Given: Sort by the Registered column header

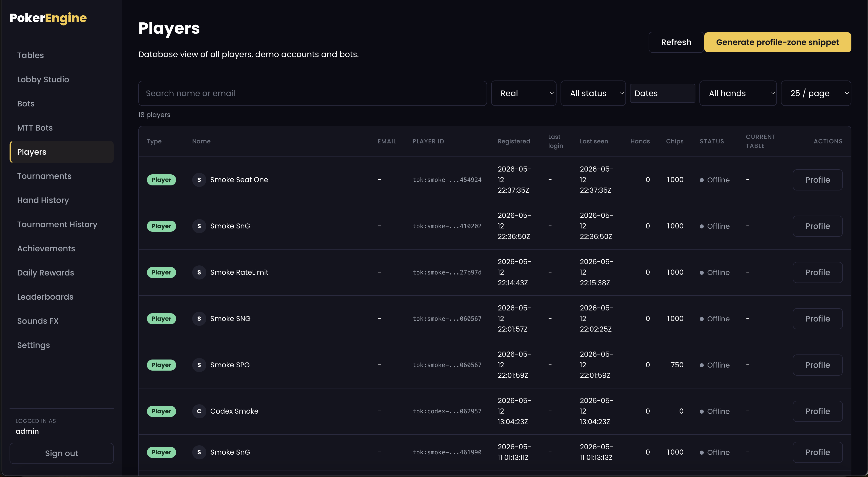Looking at the screenshot, I should coord(514,141).
